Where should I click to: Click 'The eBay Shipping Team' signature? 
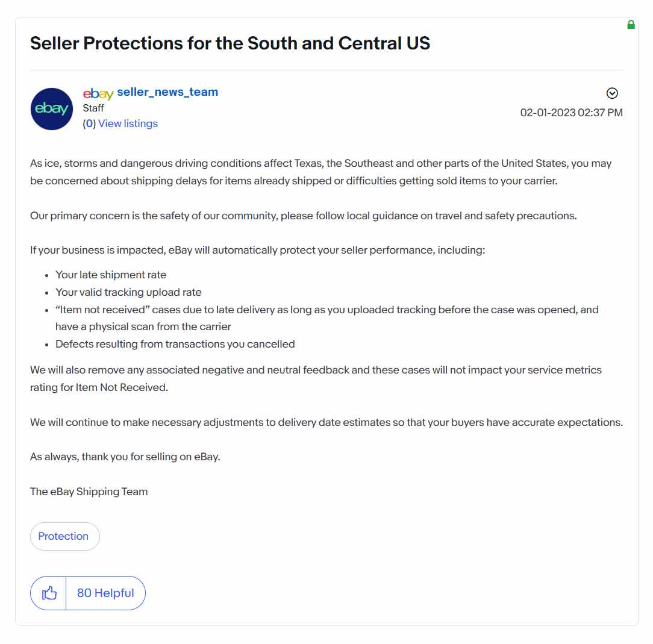[89, 492]
